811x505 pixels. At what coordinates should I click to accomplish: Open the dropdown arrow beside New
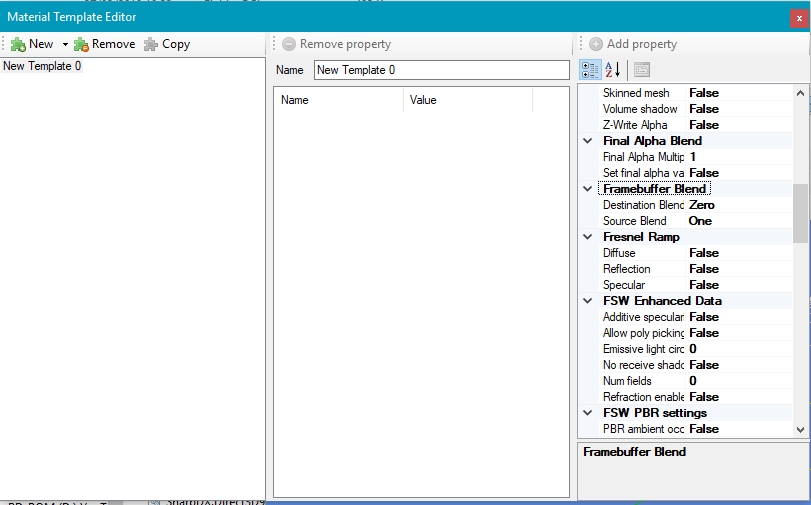coord(65,44)
